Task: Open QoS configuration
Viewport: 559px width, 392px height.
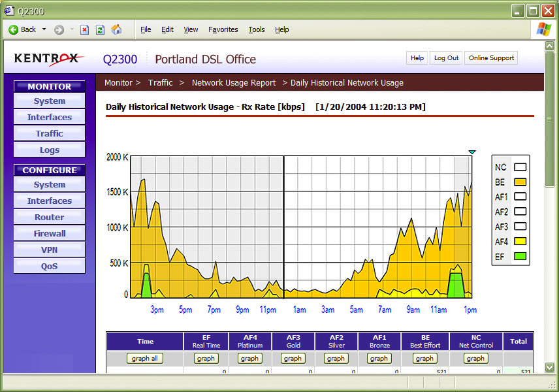Action: (x=50, y=266)
